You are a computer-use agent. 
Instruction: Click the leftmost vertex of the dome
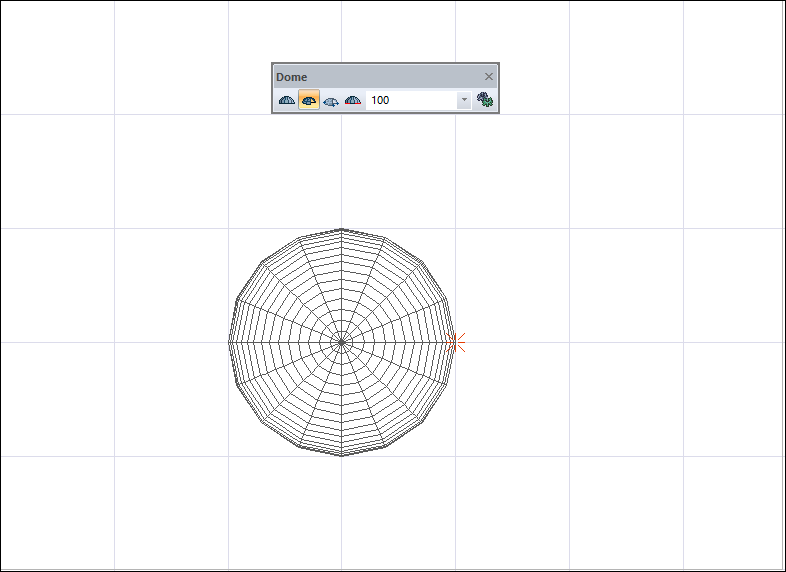229,342
